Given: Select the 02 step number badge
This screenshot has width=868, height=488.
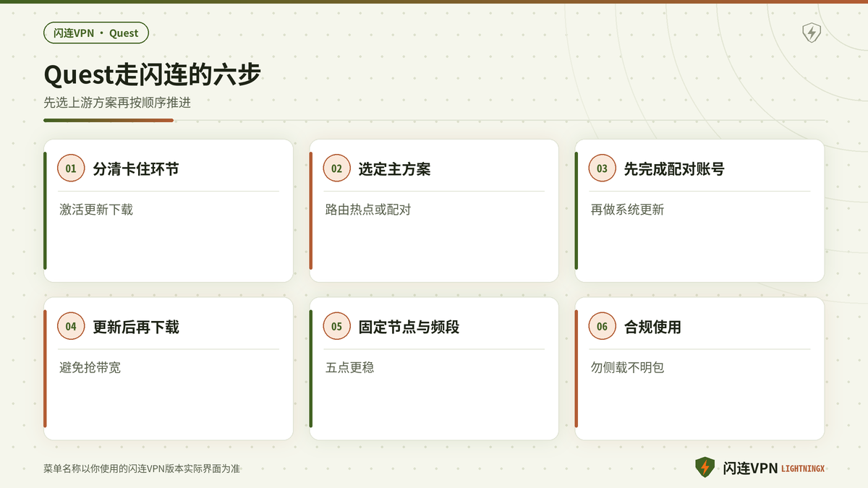Looking at the screenshot, I should [336, 168].
